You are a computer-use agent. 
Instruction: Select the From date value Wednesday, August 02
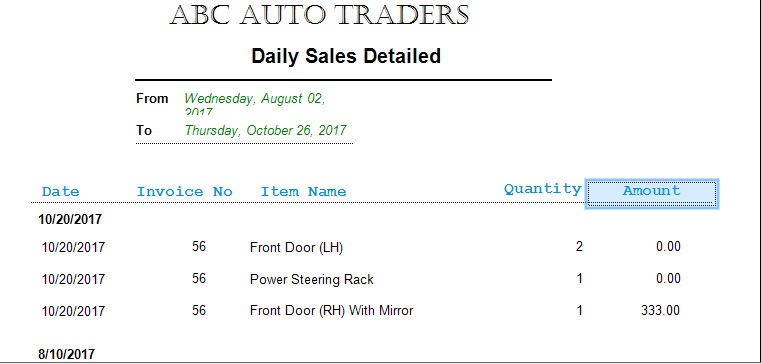click(x=255, y=99)
